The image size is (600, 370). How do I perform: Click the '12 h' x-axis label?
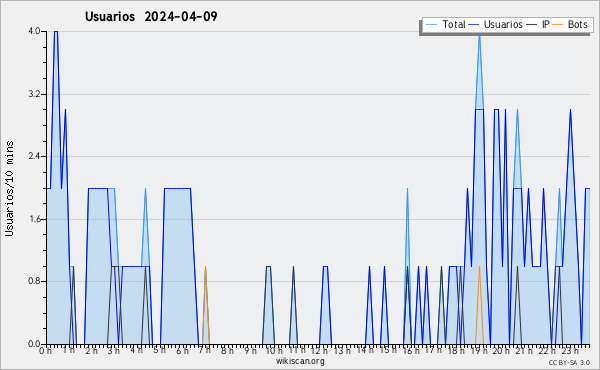[319, 351]
